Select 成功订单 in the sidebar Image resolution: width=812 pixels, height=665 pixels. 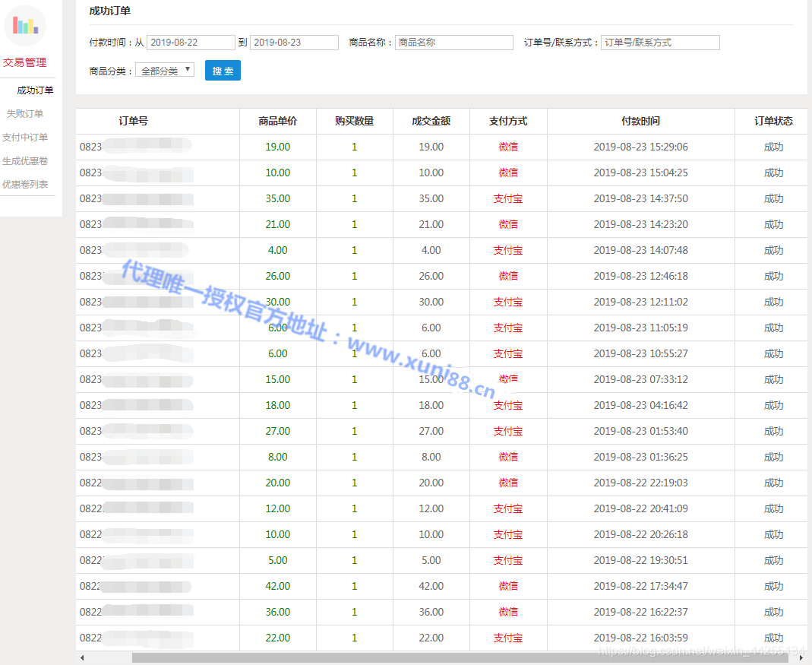pos(35,90)
